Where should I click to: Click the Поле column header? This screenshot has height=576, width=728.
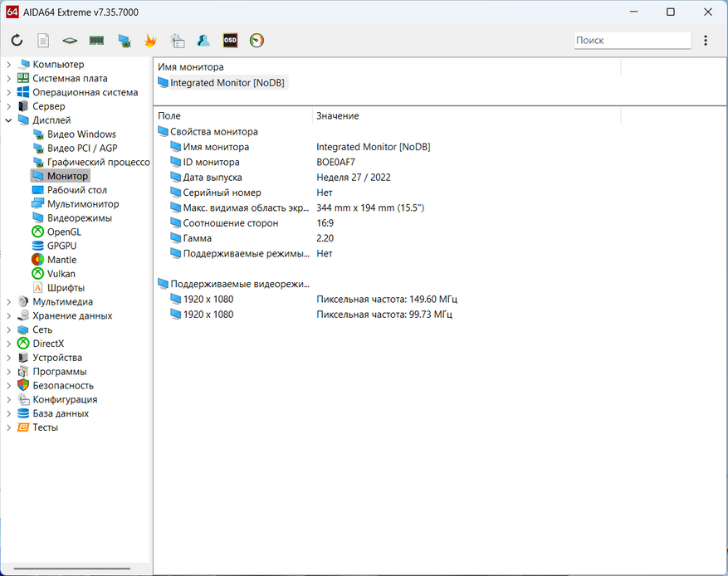(169, 116)
